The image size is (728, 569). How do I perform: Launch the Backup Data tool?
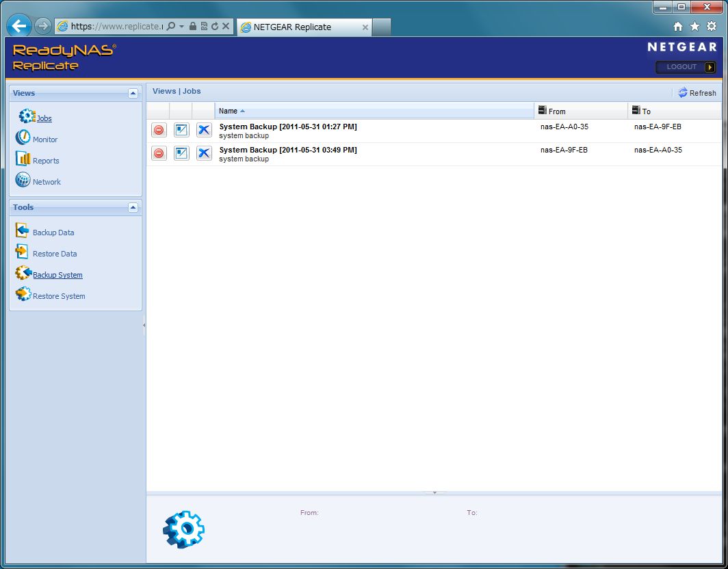click(53, 233)
